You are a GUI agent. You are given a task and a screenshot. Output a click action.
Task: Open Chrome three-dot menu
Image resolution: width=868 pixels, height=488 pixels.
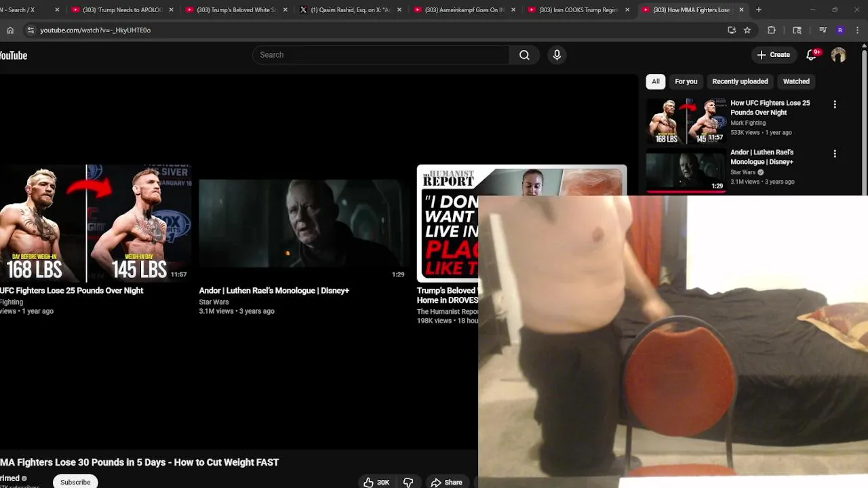tap(858, 30)
